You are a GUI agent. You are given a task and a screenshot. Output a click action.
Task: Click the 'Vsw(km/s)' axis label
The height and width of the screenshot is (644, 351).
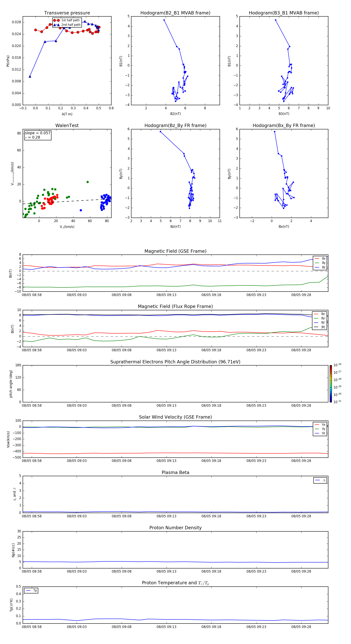coord(8,439)
